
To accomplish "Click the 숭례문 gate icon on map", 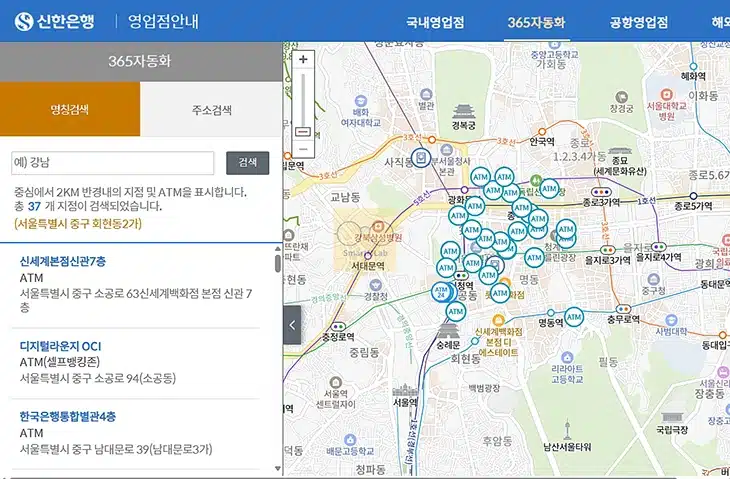I will pos(448,331).
